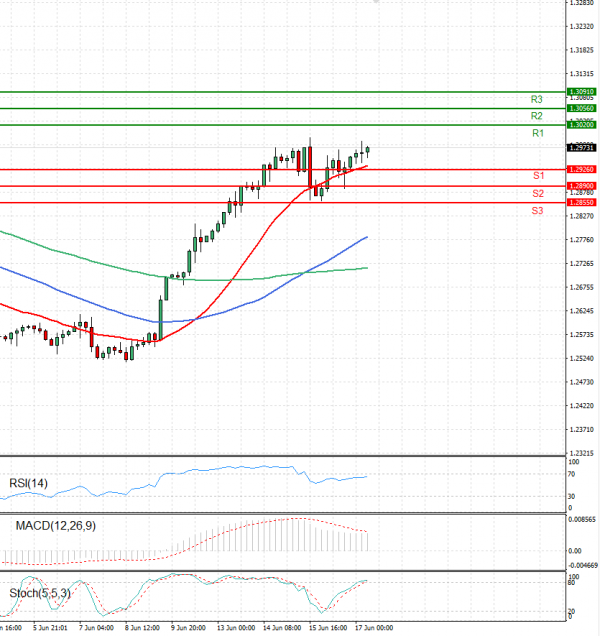
Task: Select the red 1.28550 price tag
Action: pos(581,202)
